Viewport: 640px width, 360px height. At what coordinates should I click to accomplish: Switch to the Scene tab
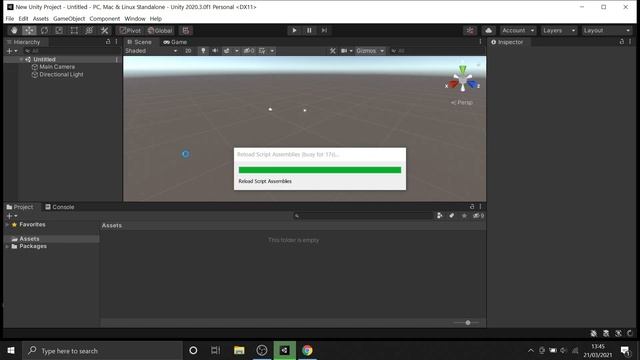click(140, 42)
